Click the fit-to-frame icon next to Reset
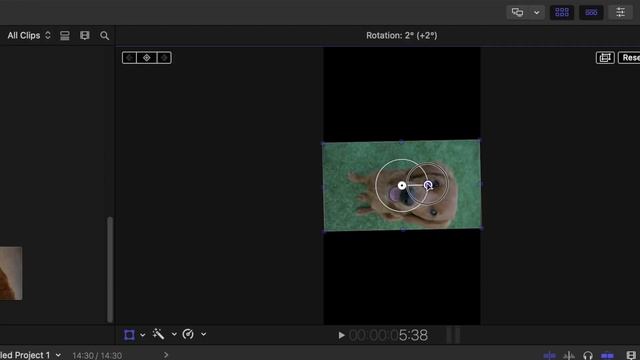640x360 pixels. coord(605,58)
